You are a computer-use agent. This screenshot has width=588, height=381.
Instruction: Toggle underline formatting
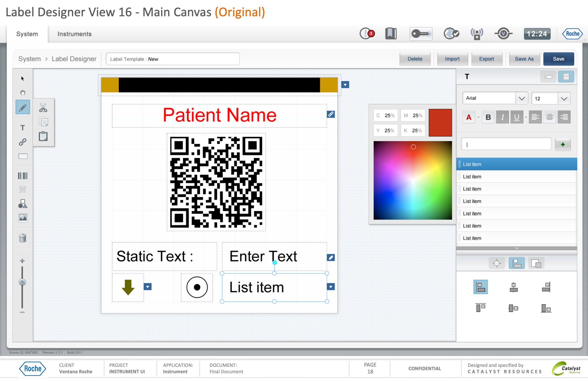tap(516, 117)
